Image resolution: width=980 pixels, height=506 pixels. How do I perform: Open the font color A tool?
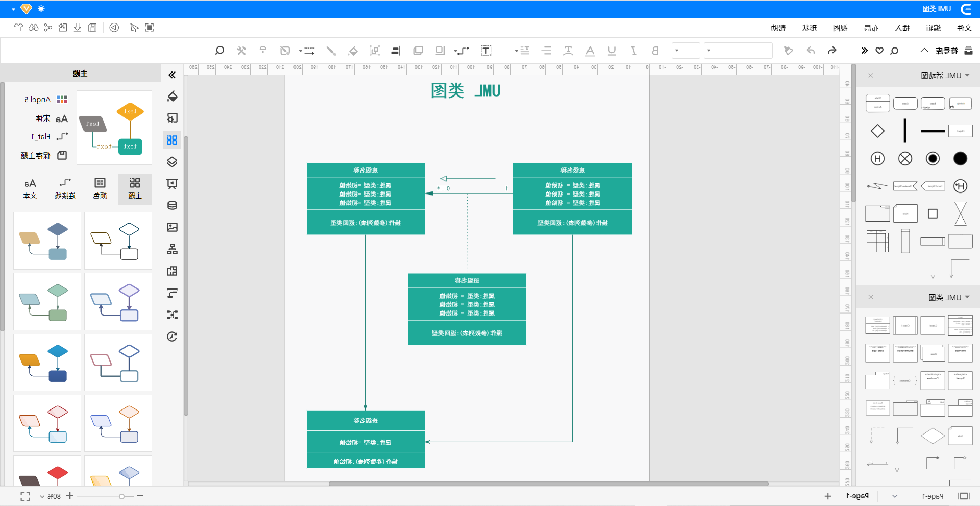pyautogui.click(x=590, y=50)
